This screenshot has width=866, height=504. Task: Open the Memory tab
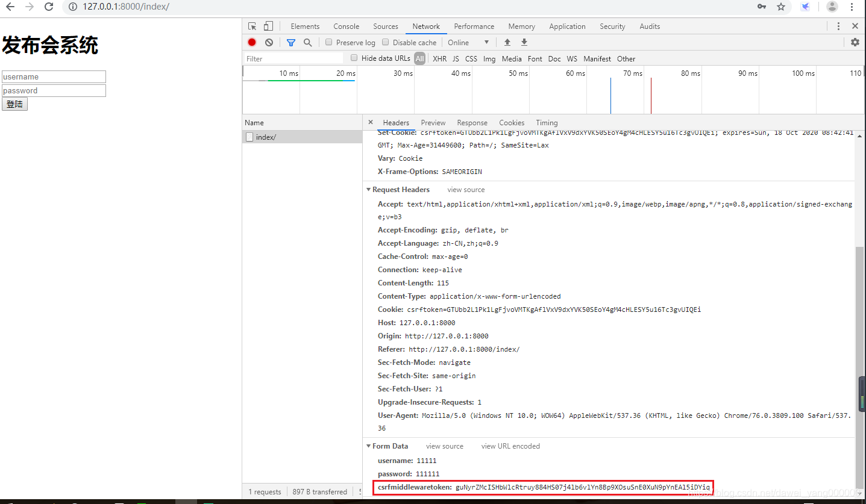coord(522,26)
